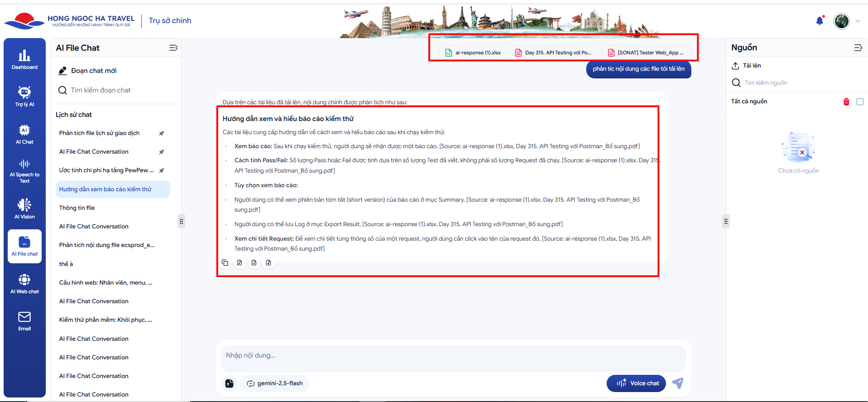Start a Voice chat

point(636,383)
